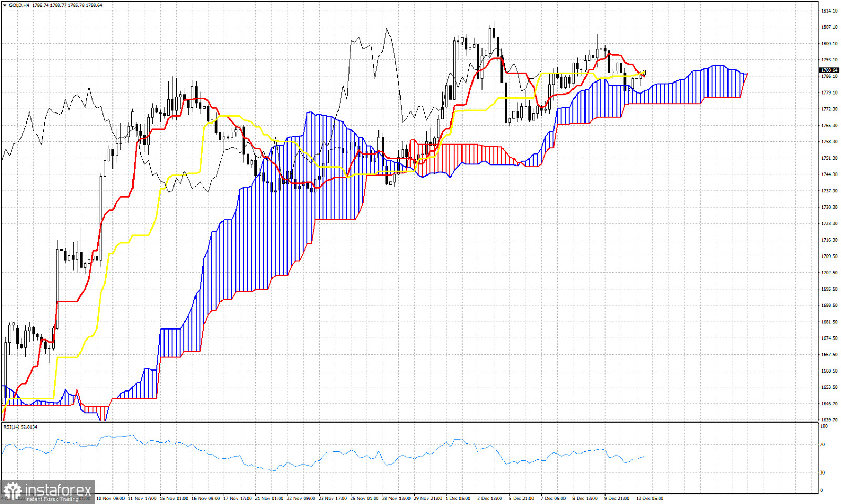Select the 29 Nov 21:00 time label
The width and height of the screenshot is (841, 504).
coord(428,498)
